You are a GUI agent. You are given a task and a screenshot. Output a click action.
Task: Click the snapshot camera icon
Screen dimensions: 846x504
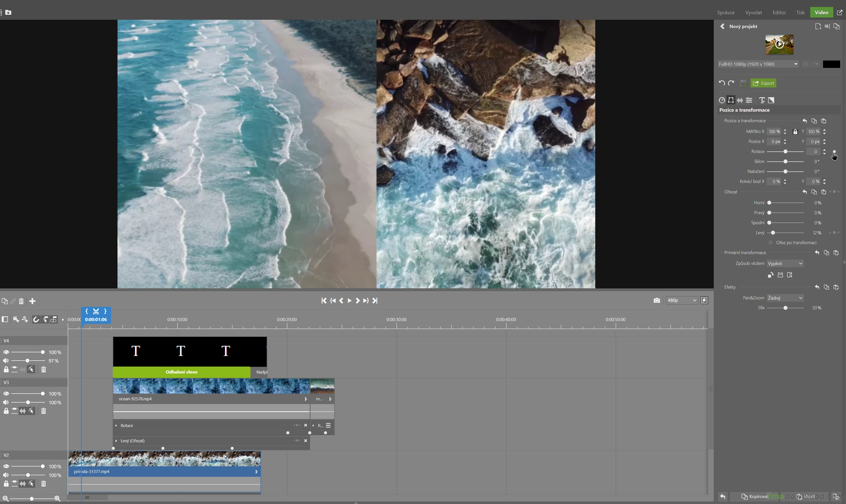tap(656, 301)
